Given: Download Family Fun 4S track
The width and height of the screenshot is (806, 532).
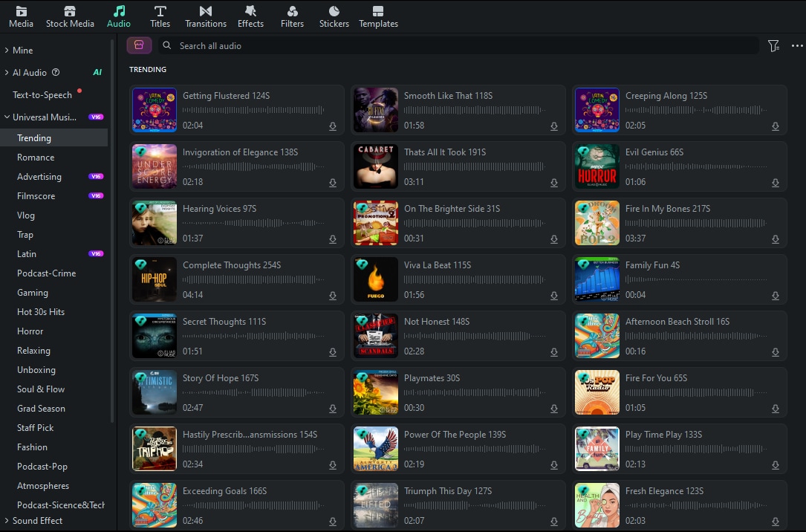Looking at the screenshot, I should tap(775, 296).
